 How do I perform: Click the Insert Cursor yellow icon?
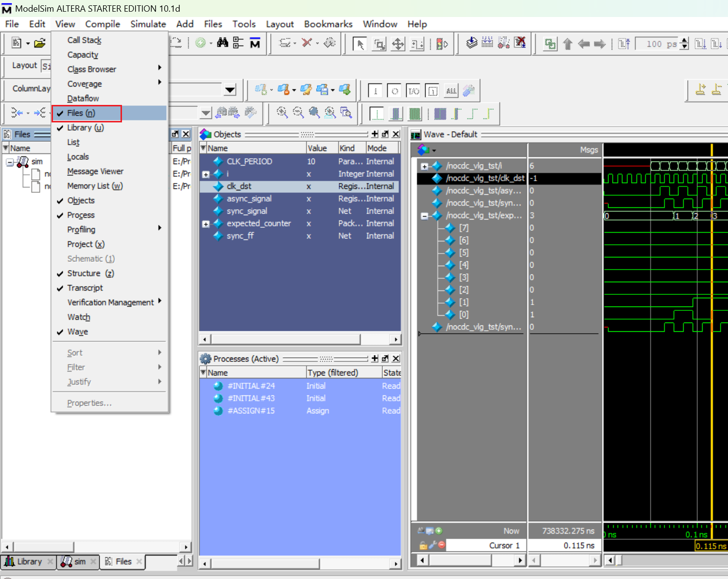click(700, 89)
